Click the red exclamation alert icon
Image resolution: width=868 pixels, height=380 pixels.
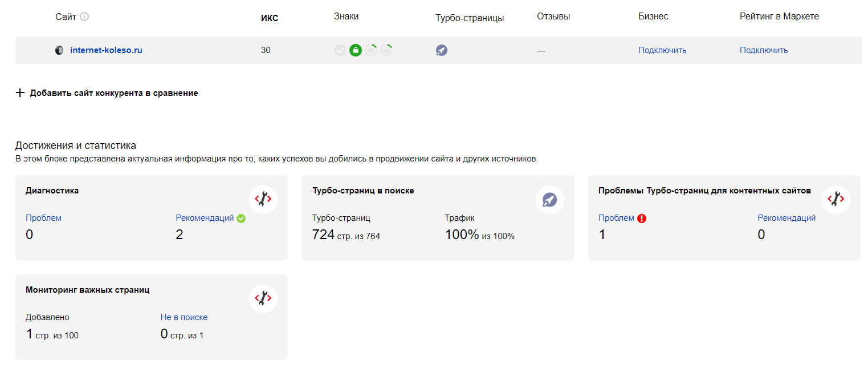tap(642, 218)
